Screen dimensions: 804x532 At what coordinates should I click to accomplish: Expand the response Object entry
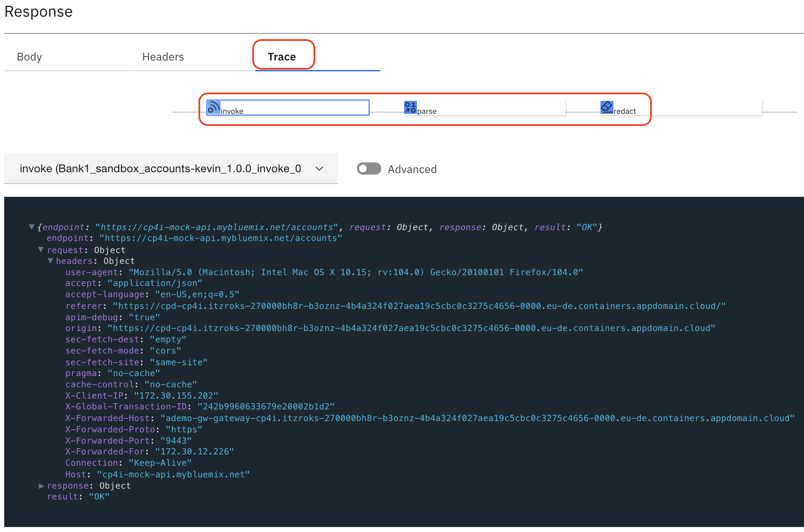[x=41, y=485]
